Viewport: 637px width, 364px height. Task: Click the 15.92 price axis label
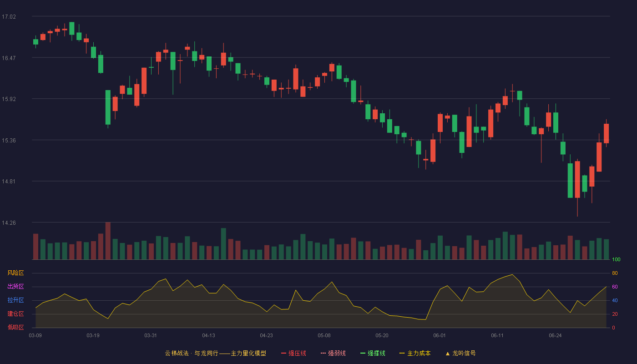pyautogui.click(x=9, y=99)
